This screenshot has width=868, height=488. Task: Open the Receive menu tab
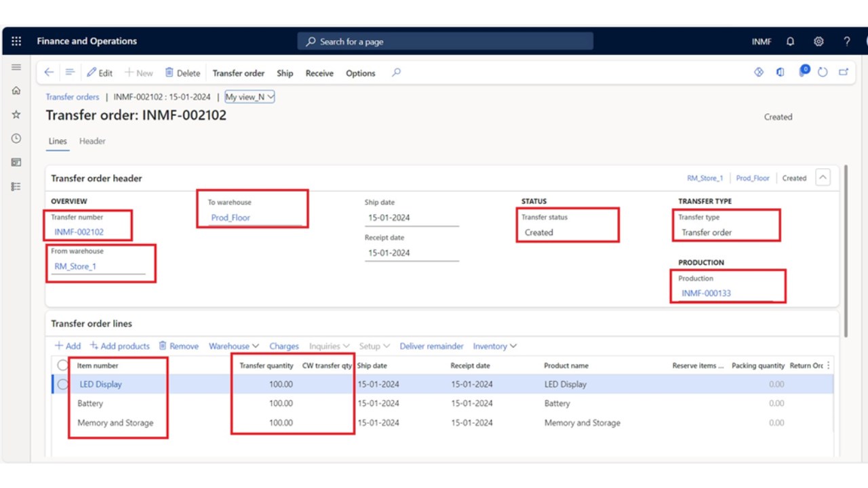click(319, 73)
